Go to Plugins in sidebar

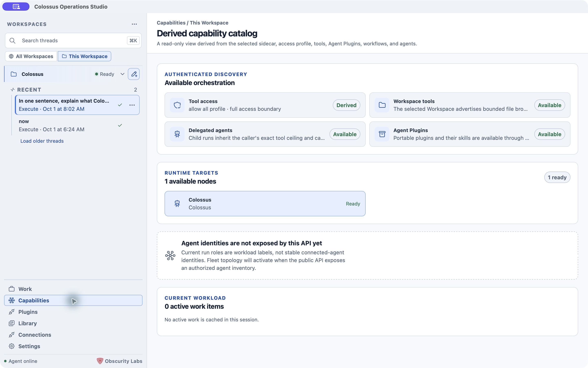click(73, 312)
